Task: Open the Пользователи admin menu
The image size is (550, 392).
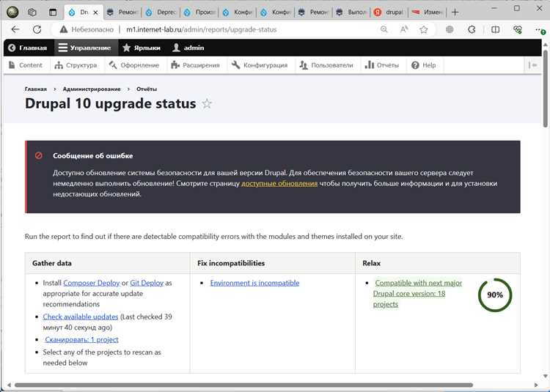Action: pyautogui.click(x=326, y=65)
